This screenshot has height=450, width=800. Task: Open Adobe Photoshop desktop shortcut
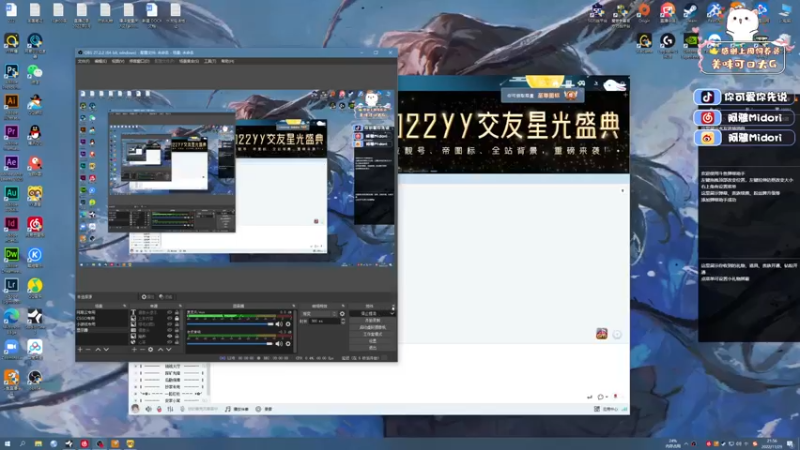(x=11, y=71)
